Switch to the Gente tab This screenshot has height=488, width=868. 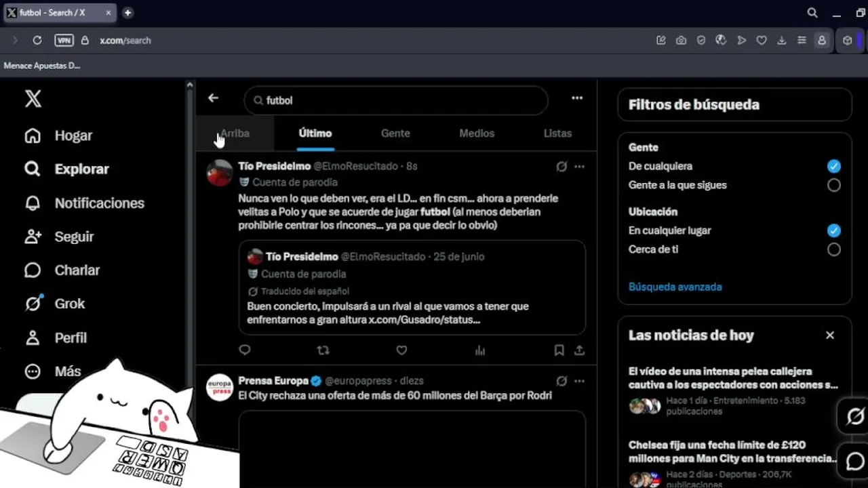[x=395, y=134]
